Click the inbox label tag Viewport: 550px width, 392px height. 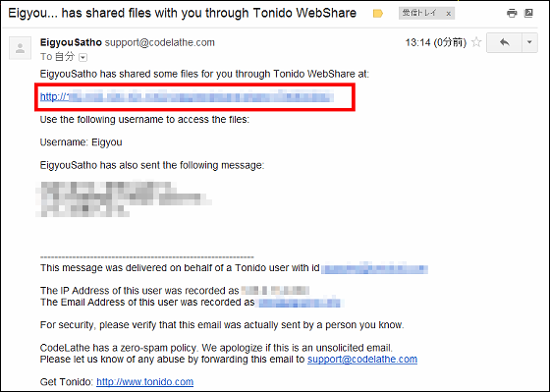point(420,14)
